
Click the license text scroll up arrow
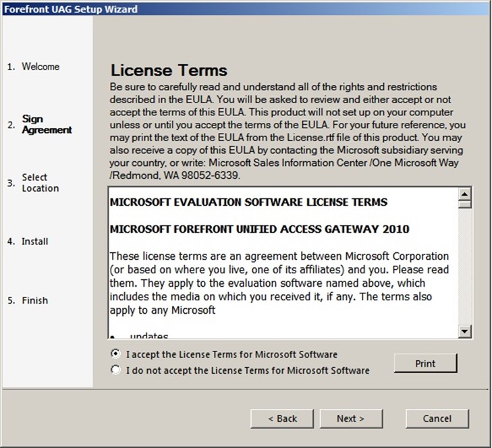464,194
